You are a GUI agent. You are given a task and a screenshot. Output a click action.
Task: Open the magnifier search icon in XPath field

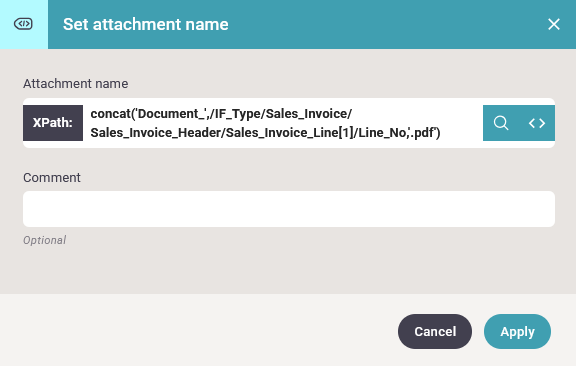[x=501, y=123]
